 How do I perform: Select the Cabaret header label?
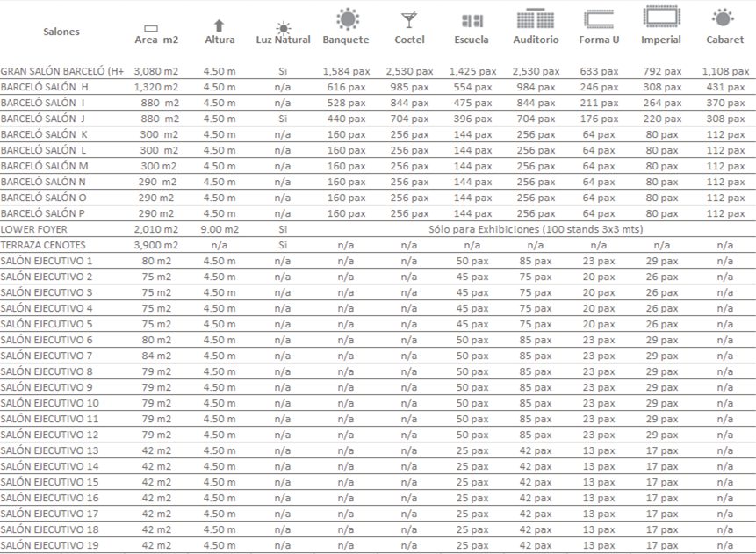pos(725,40)
